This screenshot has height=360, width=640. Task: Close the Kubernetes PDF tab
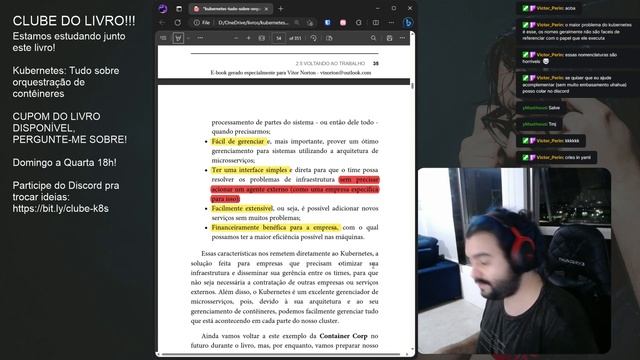tap(267, 9)
